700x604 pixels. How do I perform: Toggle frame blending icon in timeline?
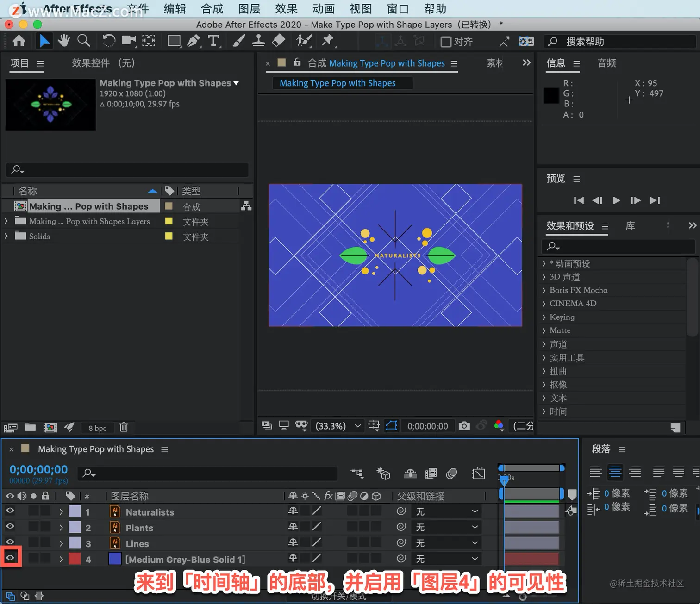[431, 473]
